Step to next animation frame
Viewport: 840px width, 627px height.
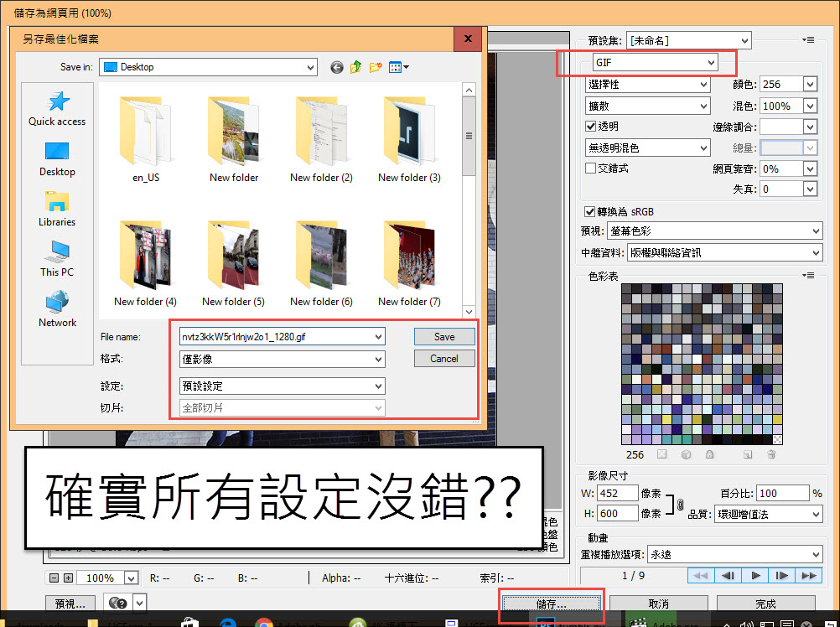(782, 576)
